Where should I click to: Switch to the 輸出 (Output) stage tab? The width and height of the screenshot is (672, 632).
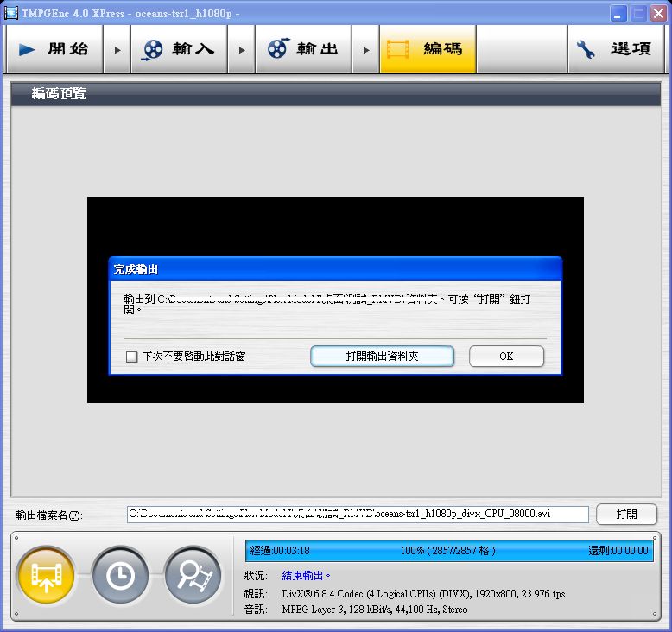pyautogui.click(x=303, y=49)
